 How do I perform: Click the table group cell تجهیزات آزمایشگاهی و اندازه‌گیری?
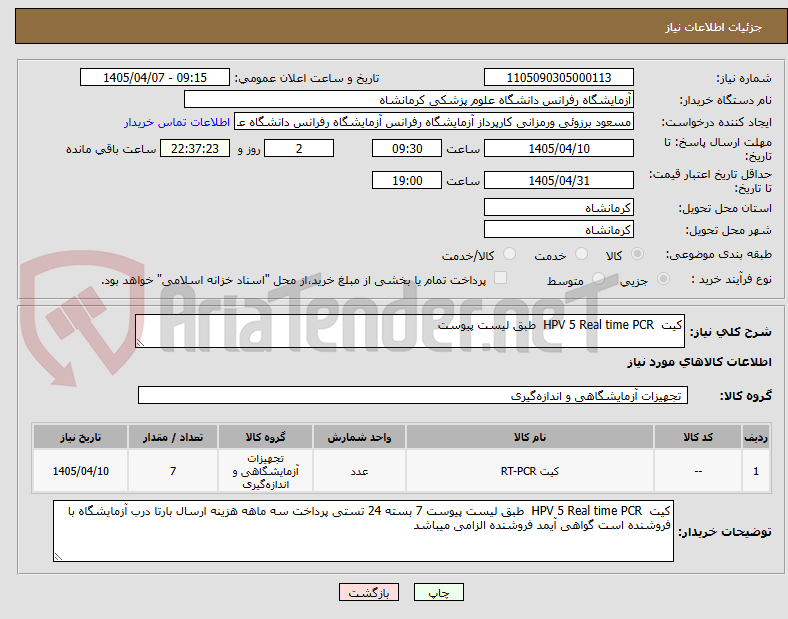[x=265, y=471]
